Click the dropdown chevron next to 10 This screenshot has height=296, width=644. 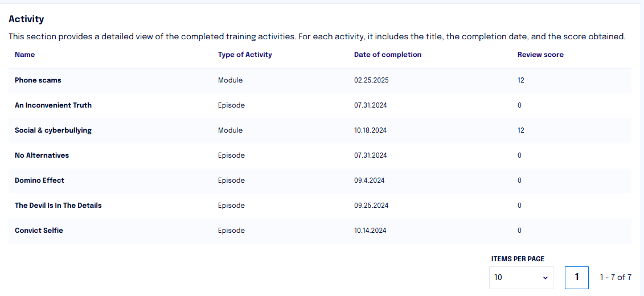(545, 278)
